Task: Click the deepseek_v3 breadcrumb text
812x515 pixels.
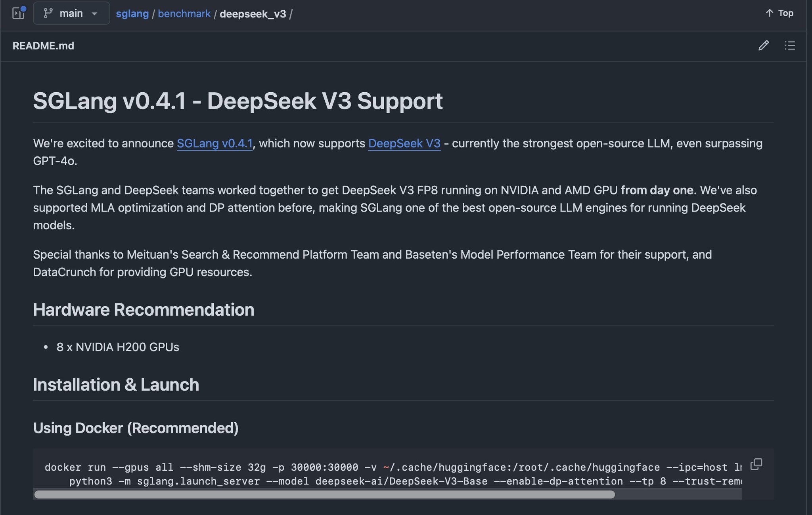Action: pos(253,14)
